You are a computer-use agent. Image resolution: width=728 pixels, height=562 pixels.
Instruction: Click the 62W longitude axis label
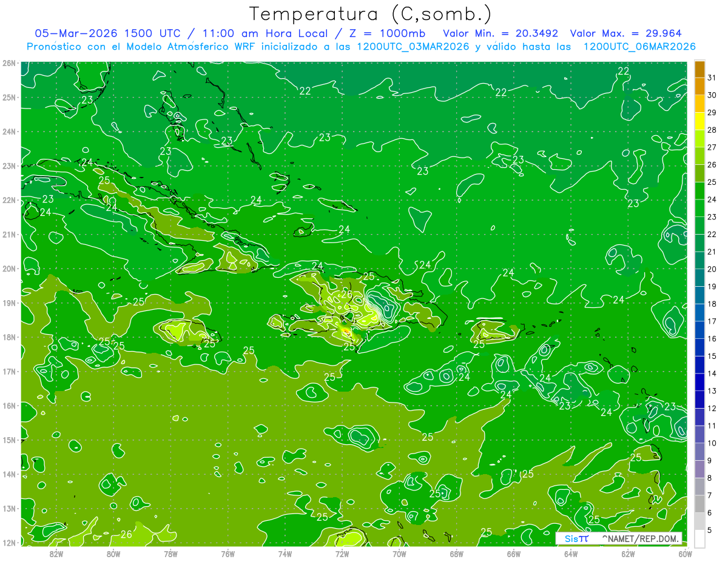click(x=628, y=554)
